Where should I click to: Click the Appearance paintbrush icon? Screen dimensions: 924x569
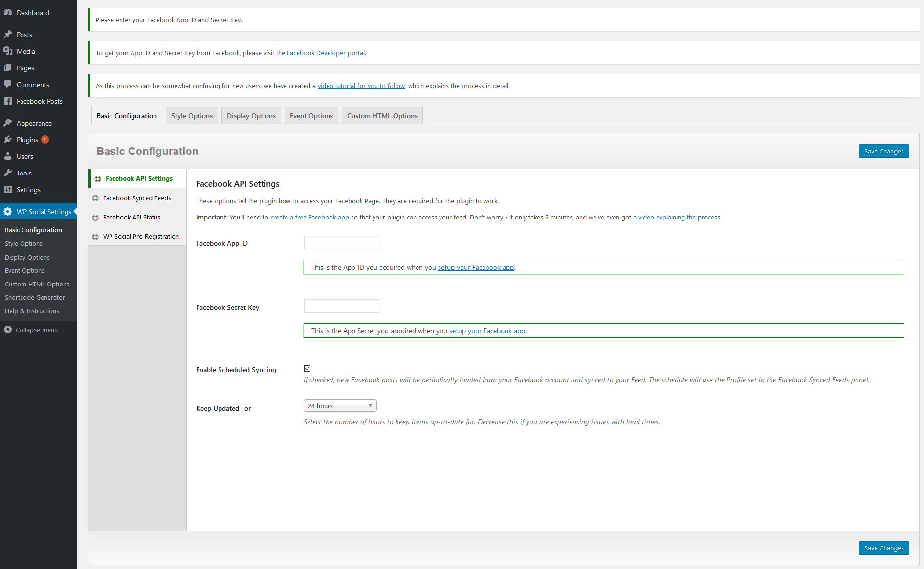pyautogui.click(x=8, y=123)
